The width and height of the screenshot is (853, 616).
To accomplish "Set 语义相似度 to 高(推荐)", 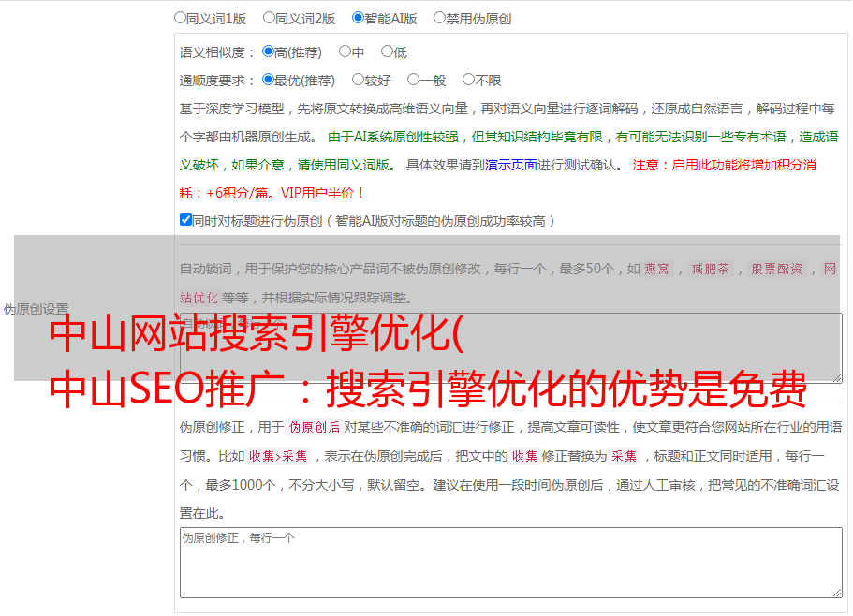I will 268,51.
